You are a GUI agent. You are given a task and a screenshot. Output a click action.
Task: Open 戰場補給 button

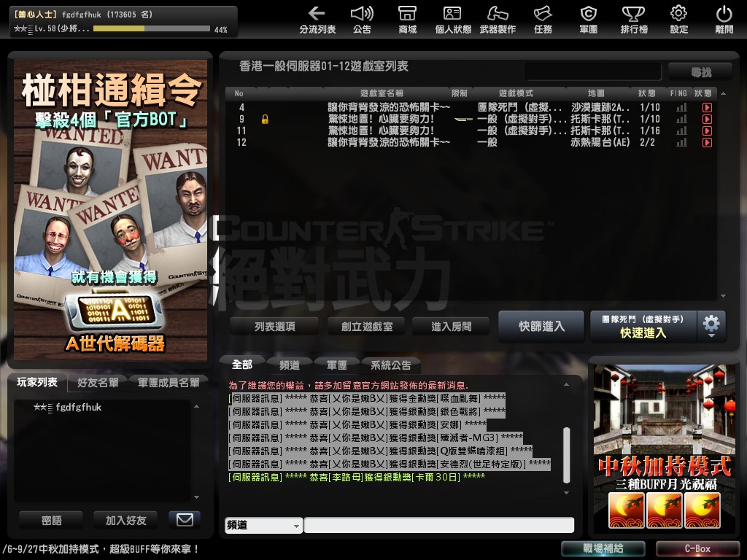603,548
